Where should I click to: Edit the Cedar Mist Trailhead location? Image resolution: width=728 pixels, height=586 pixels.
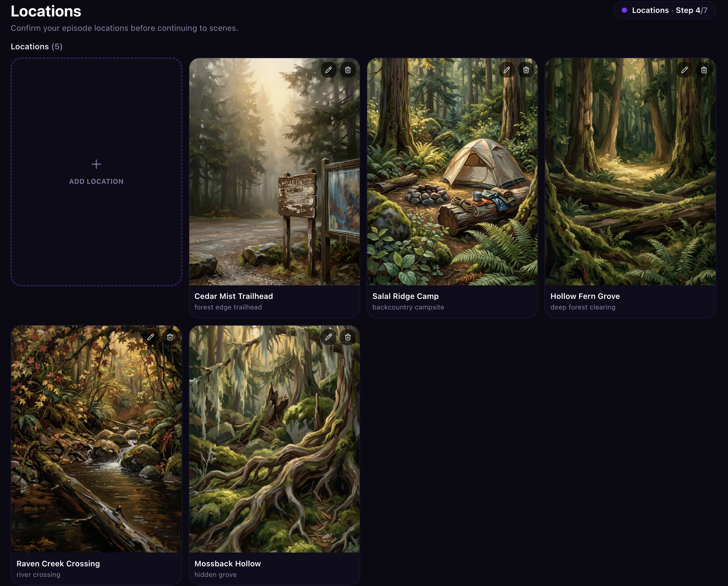[328, 70]
